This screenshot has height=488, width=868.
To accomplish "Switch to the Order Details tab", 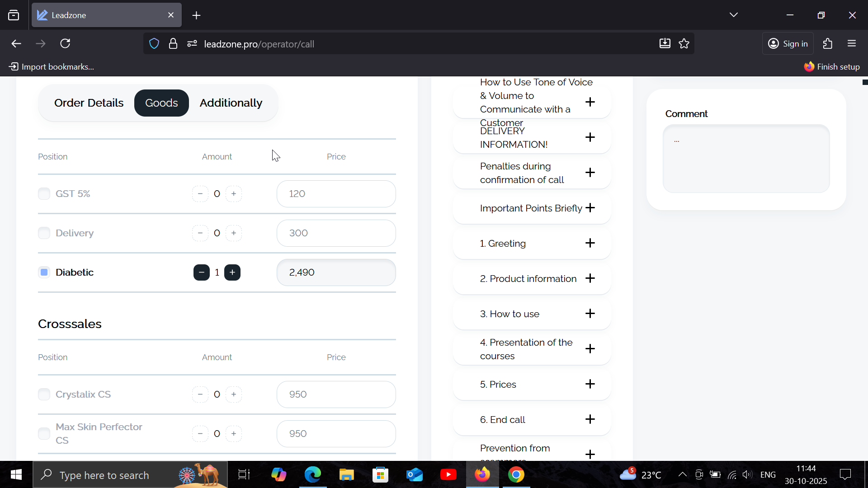I will point(89,103).
